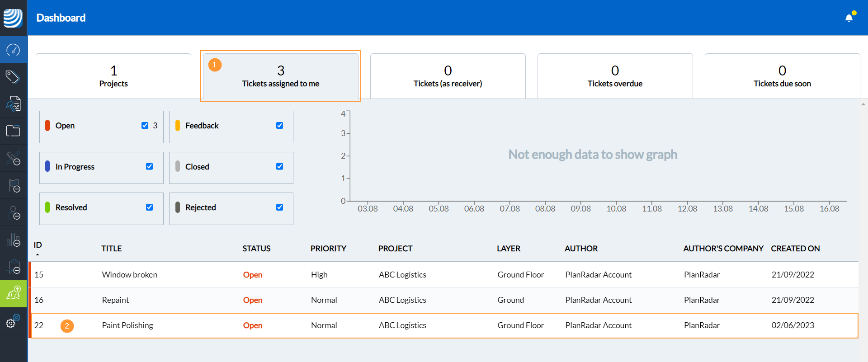Open the Dashboard gauge icon in sidebar
The image size is (868, 362).
(13, 50)
